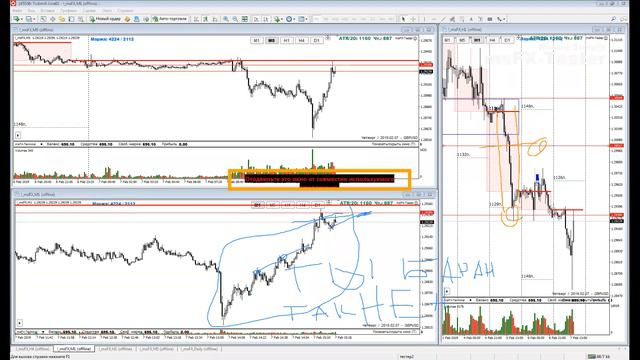640x360 pixels.
Task: Open the indicators list green plus icon
Action: pos(277,19)
